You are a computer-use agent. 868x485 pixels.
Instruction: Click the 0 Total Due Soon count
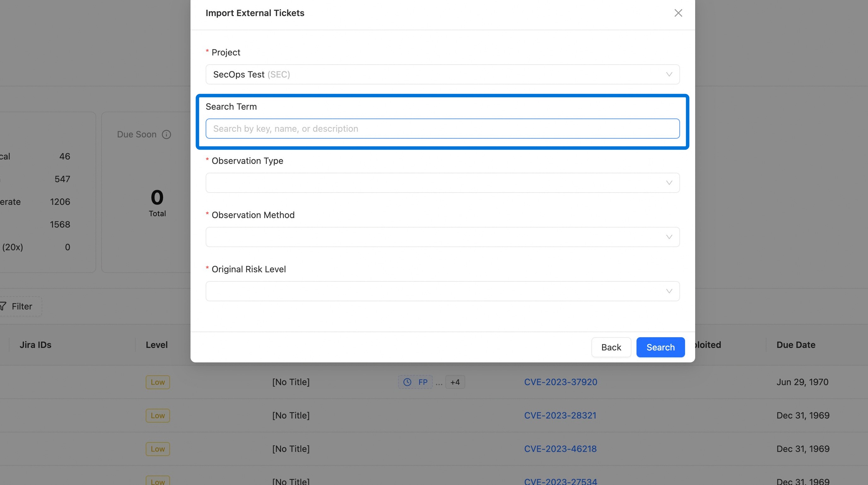tap(157, 203)
